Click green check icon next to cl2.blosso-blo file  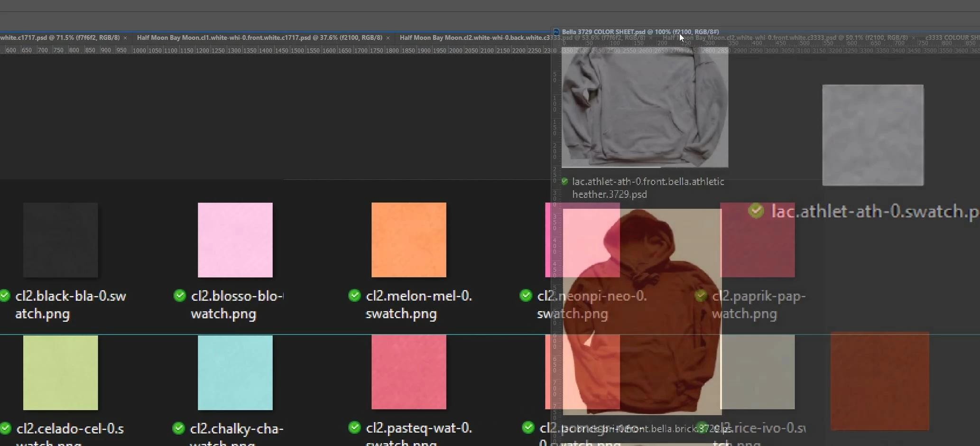(180, 296)
